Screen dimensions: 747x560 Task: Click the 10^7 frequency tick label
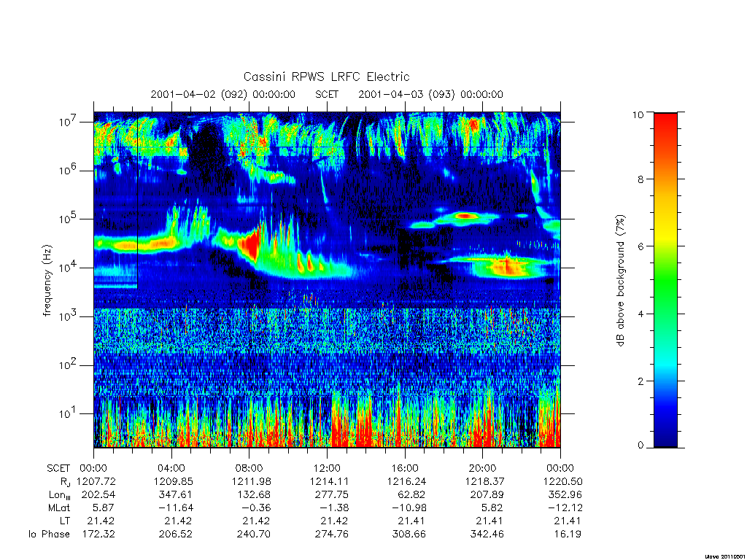coord(69,121)
